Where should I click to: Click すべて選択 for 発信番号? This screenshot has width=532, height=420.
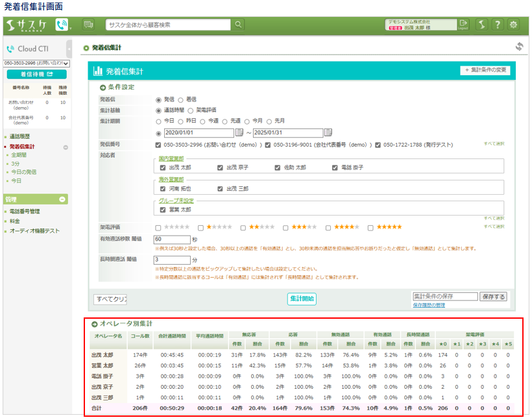coord(494,144)
